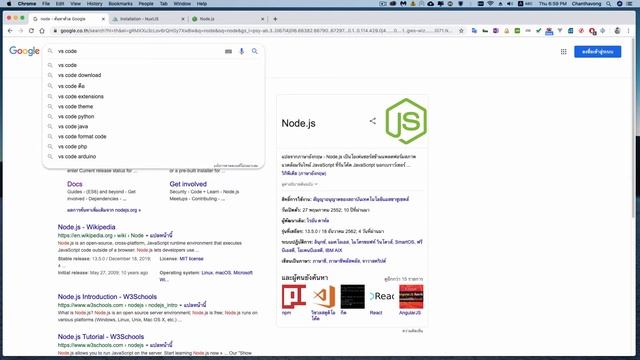Share the Node.js knowledge panel

point(373,121)
